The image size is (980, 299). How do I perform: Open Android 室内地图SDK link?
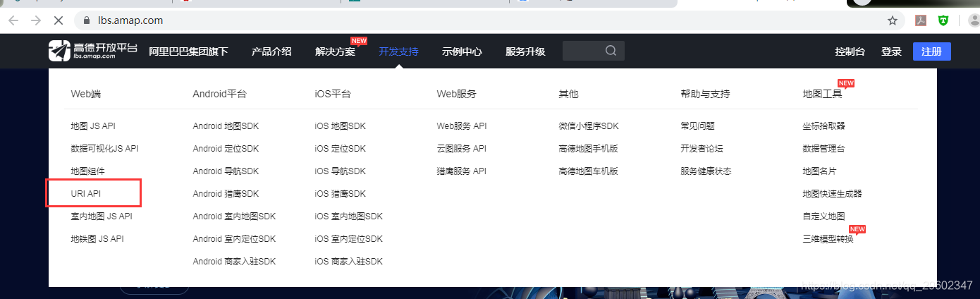[234, 216]
